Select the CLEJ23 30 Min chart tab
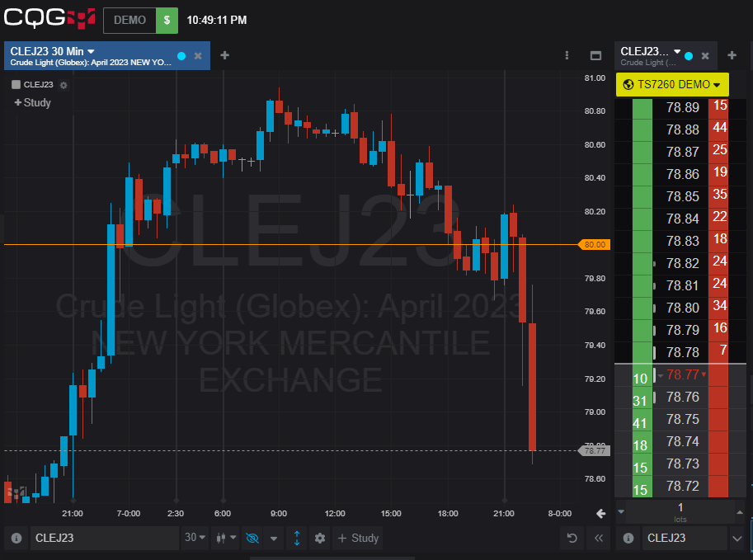The image size is (753, 560). coord(107,56)
